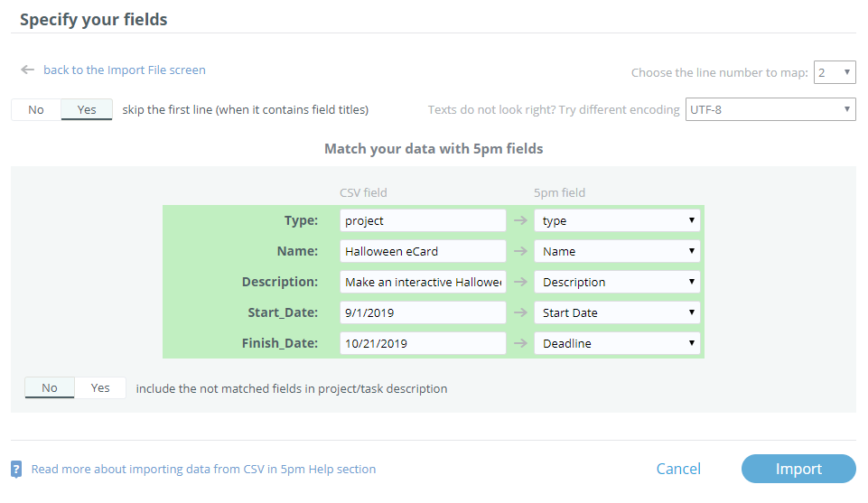868x503 pixels.
Task: Click the Import button
Action: 798,469
